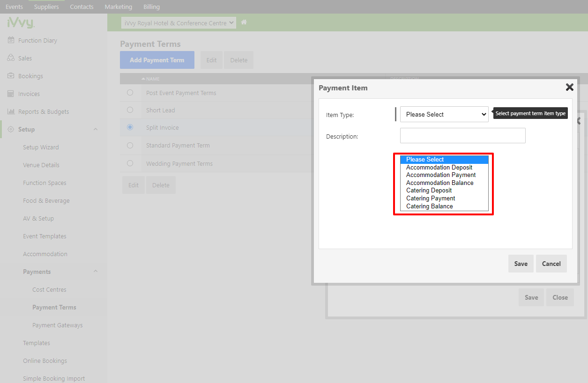Screen dimensions: 588x383
Task: Click Close in the background dialog
Action: (x=560, y=297)
